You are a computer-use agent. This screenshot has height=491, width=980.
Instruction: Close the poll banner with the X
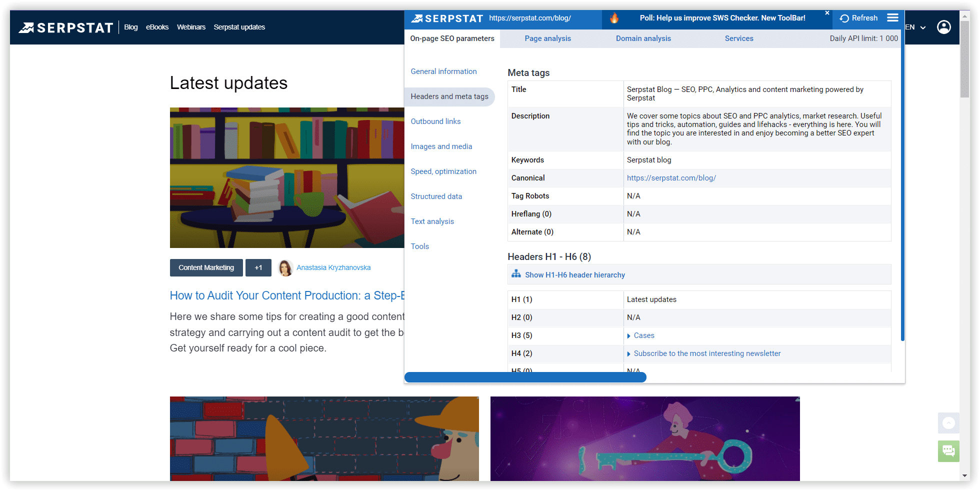coord(827,13)
